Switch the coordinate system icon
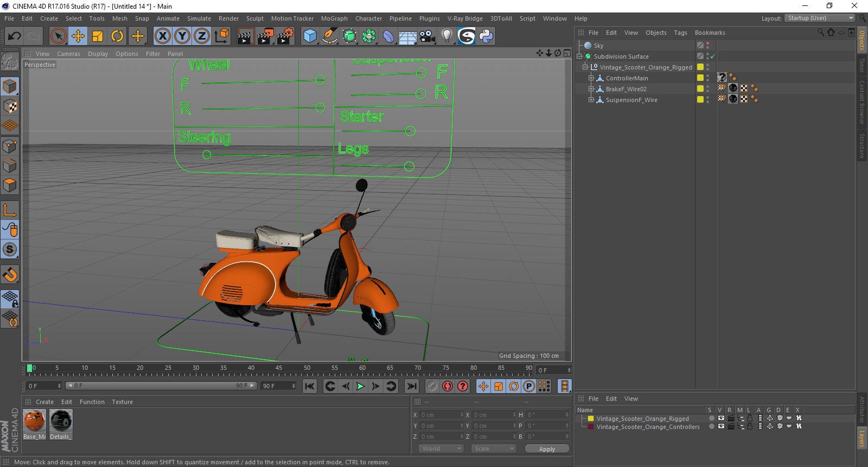Viewport: 868px width, 467px height. (x=221, y=36)
